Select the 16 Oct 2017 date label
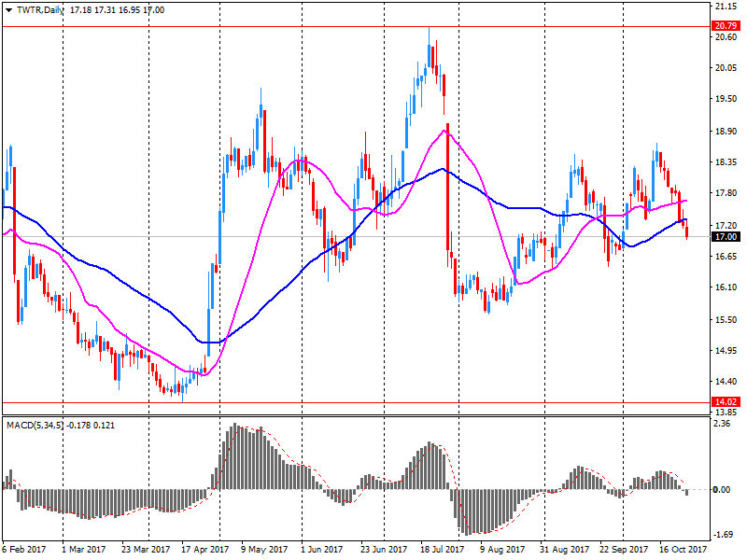Screen dimensions: 747x560 pyautogui.click(x=683, y=549)
